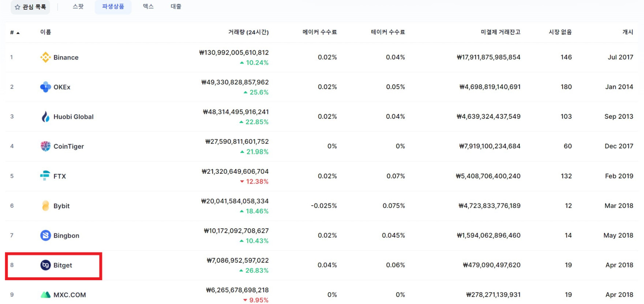Viewport: 644px width, 304px height.
Task: Click Bingbon volume ₩10,172,092,708,627
Action: click(236, 231)
